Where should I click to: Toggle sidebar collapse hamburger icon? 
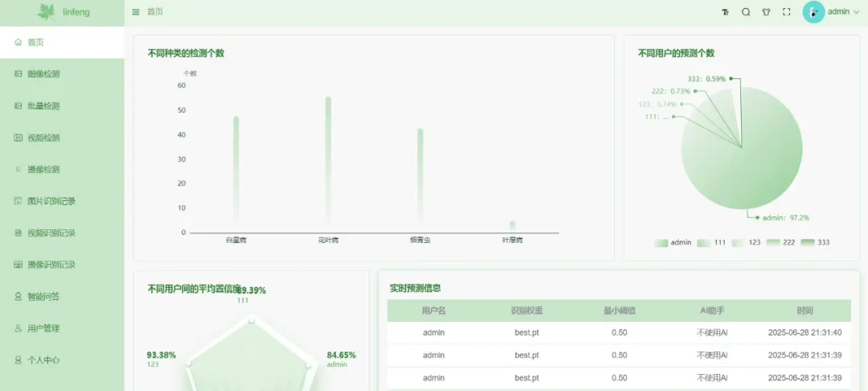(x=136, y=11)
